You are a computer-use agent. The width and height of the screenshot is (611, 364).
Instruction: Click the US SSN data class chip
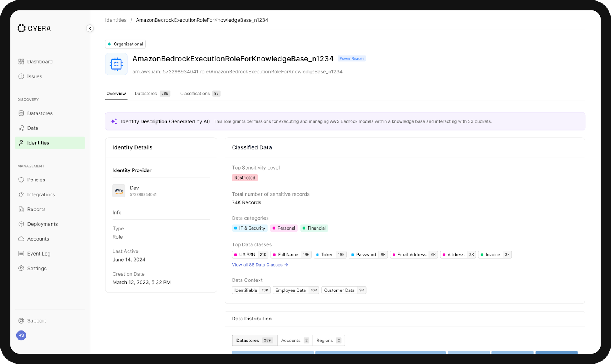point(250,254)
